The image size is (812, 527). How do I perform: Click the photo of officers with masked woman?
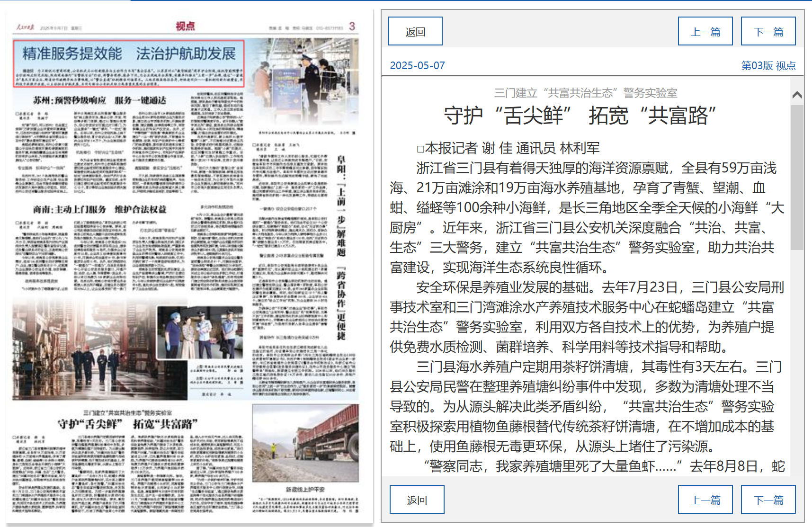point(200,332)
